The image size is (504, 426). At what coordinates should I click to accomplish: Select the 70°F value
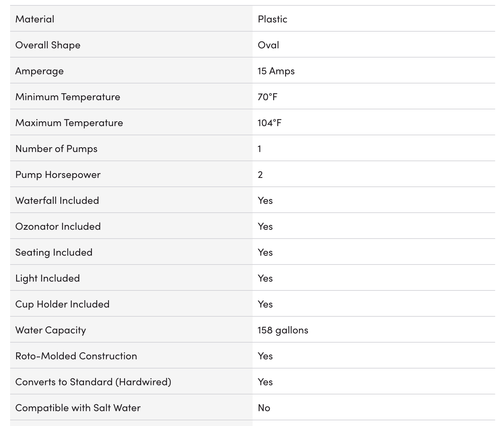tap(267, 97)
